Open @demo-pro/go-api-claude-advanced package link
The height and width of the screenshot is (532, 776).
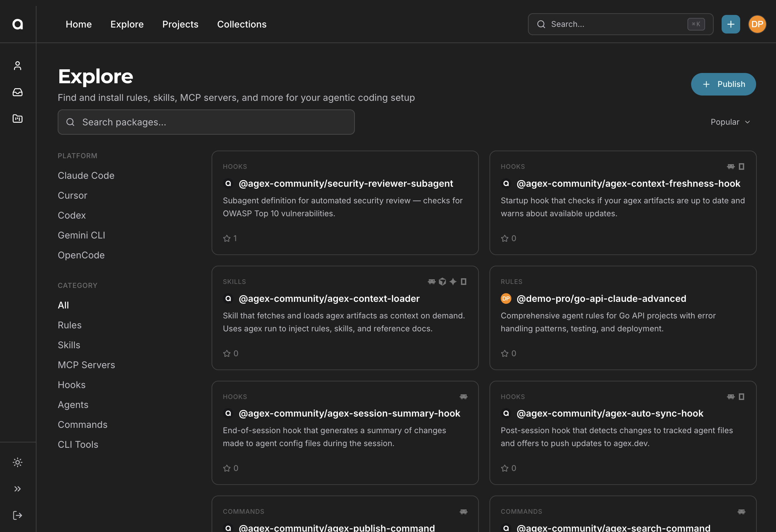pyautogui.click(x=601, y=299)
